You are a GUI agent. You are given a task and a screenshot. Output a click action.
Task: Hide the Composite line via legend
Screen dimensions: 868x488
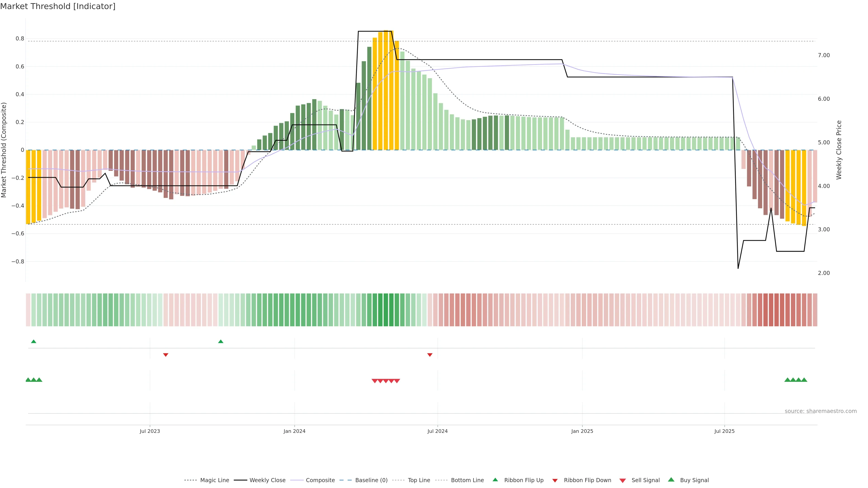[320, 480]
